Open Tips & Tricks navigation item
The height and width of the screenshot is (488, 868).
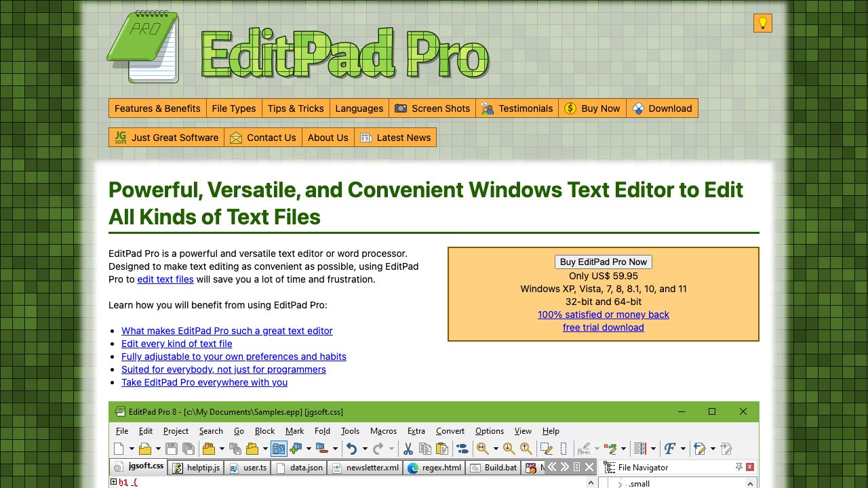296,108
